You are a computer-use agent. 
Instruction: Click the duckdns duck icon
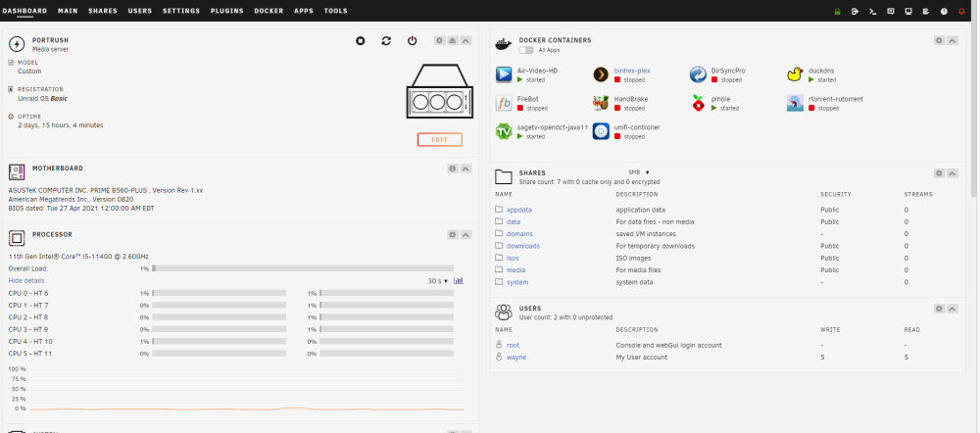795,75
